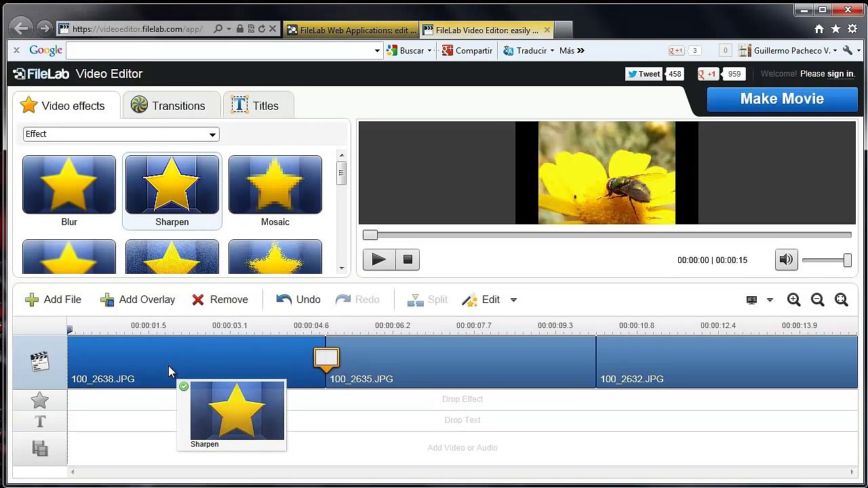Click the Split tool
This screenshot has width=868, height=488.
click(427, 300)
